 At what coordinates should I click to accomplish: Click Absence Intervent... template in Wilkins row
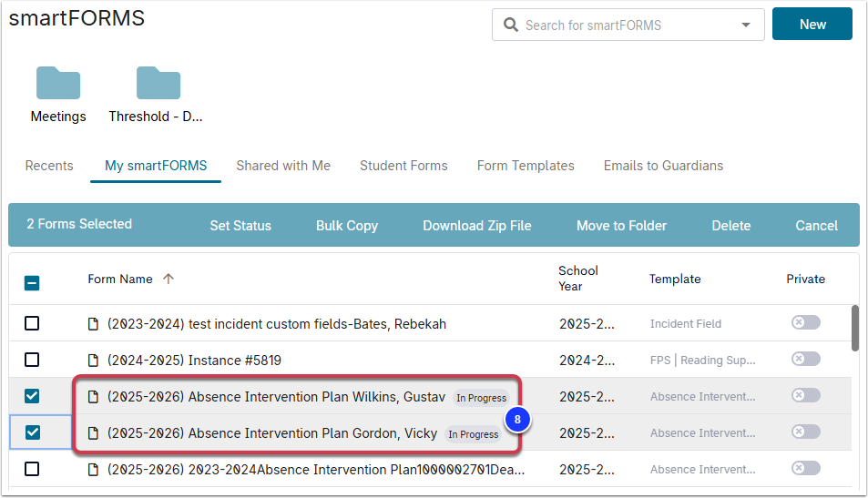(x=702, y=397)
